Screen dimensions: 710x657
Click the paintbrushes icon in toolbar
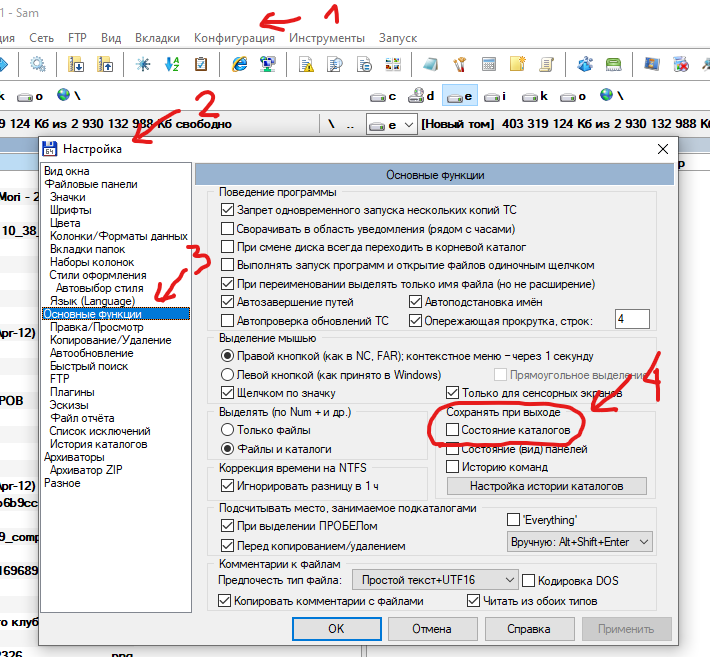pos(459,65)
